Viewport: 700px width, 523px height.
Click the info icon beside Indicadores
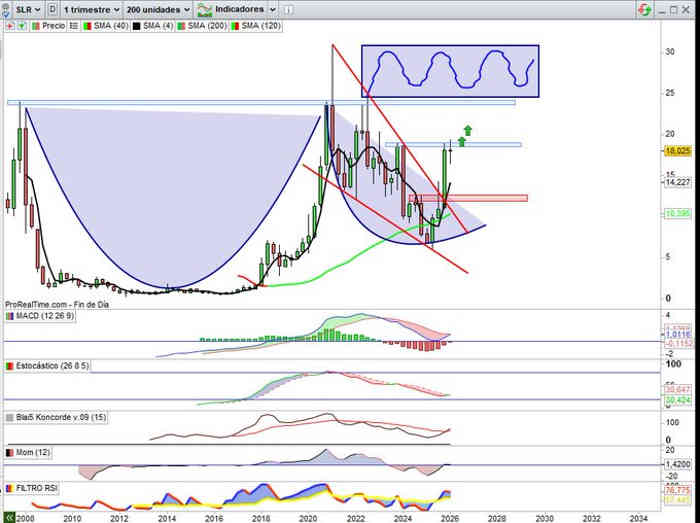tap(291, 8)
